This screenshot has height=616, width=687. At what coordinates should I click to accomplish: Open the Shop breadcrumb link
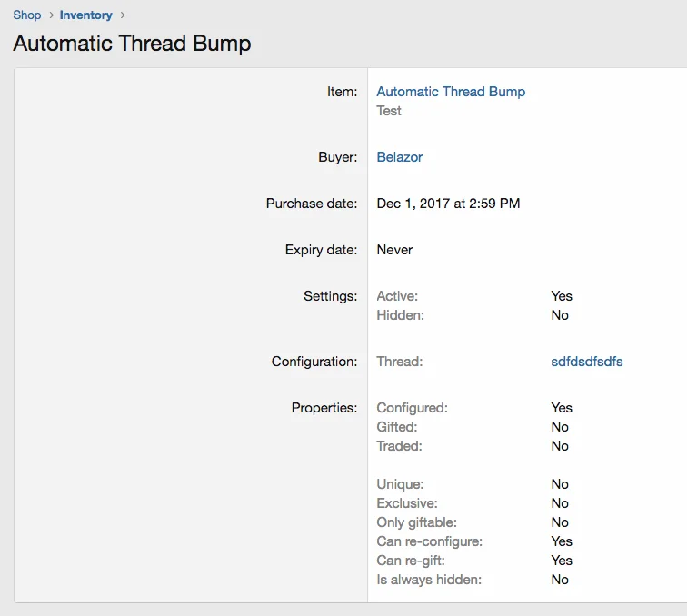tap(27, 15)
